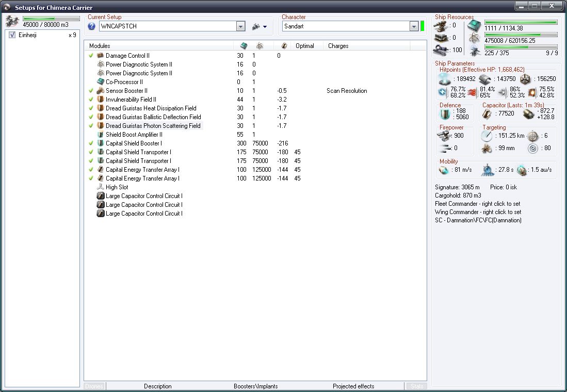Screen dimensions: 567x392
Task: Click the max velocity icon in Mobility
Action: pos(444,170)
